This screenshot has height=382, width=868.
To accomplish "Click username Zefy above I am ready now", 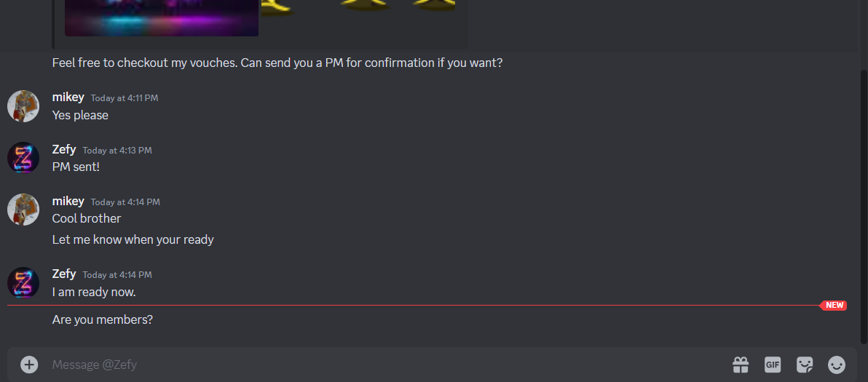I will 64,274.
